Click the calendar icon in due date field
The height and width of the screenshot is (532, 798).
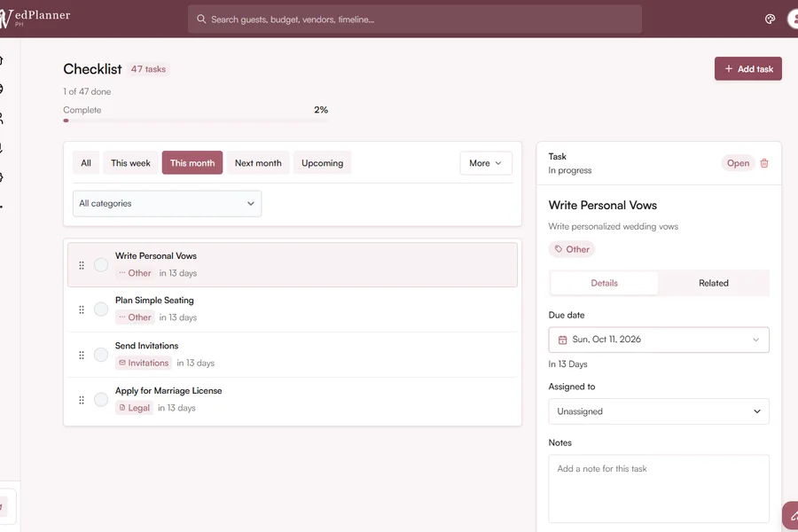point(562,340)
